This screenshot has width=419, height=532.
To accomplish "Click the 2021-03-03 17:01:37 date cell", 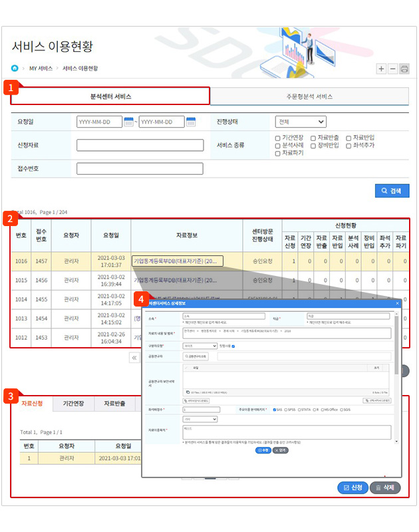I will [x=111, y=261].
